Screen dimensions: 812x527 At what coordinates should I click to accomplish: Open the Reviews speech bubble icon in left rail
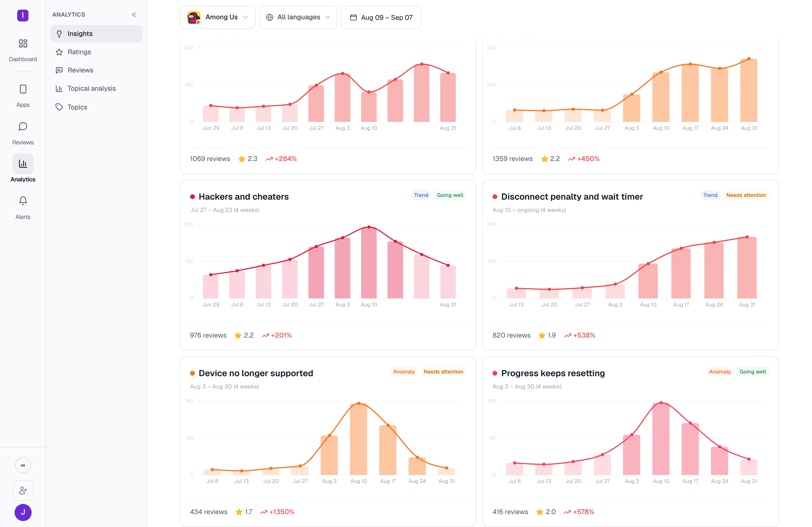[x=23, y=126]
